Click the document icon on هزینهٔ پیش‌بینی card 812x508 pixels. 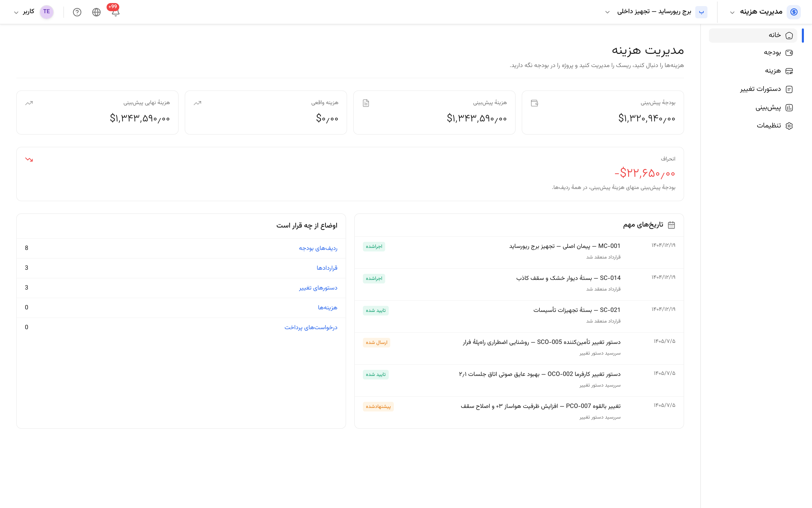tap(366, 103)
